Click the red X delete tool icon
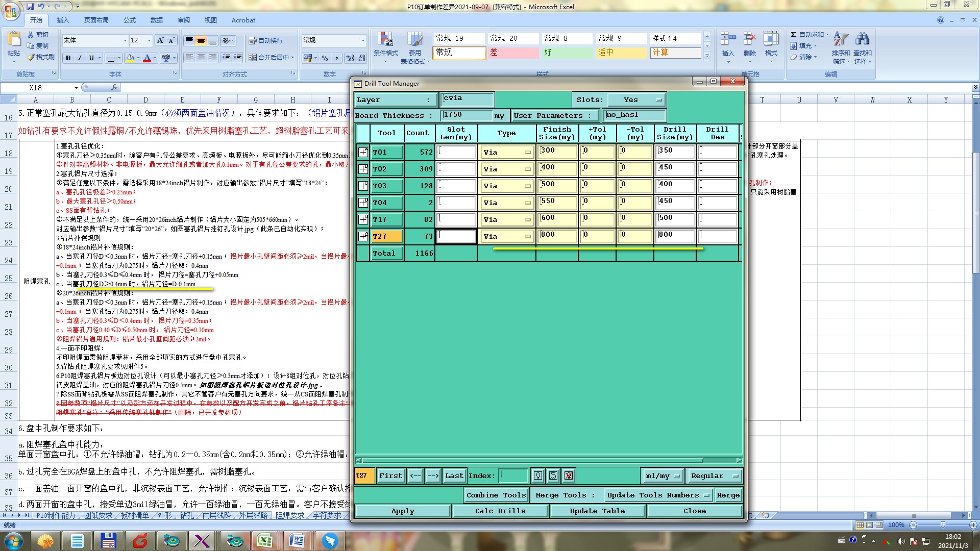The height and width of the screenshot is (551, 980). [x=568, y=475]
